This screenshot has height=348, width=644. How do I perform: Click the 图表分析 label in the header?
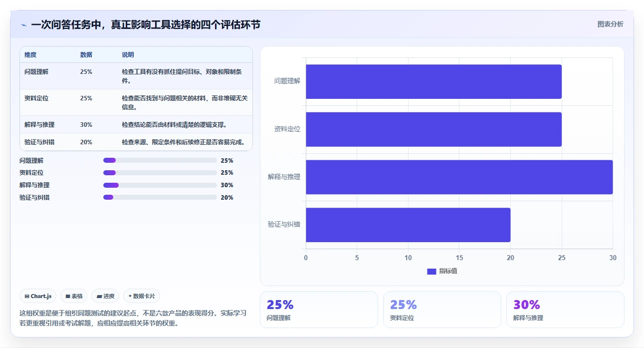coord(611,24)
